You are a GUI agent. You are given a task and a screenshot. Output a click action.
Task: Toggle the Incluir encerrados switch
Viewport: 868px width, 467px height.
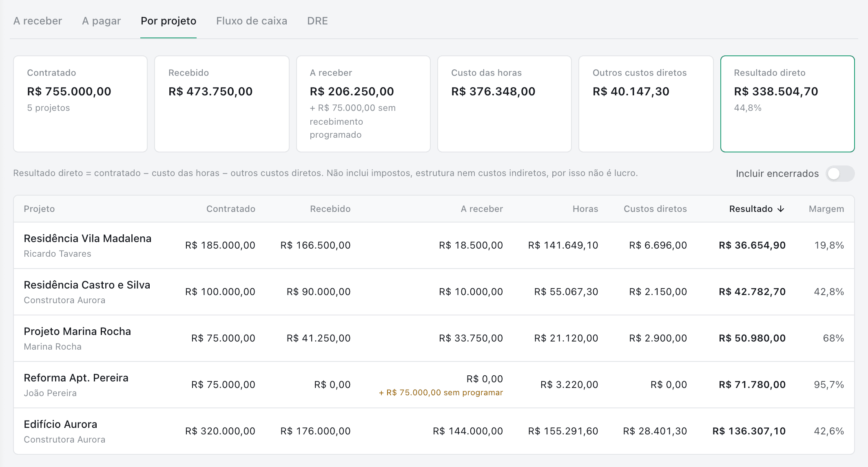coord(840,174)
